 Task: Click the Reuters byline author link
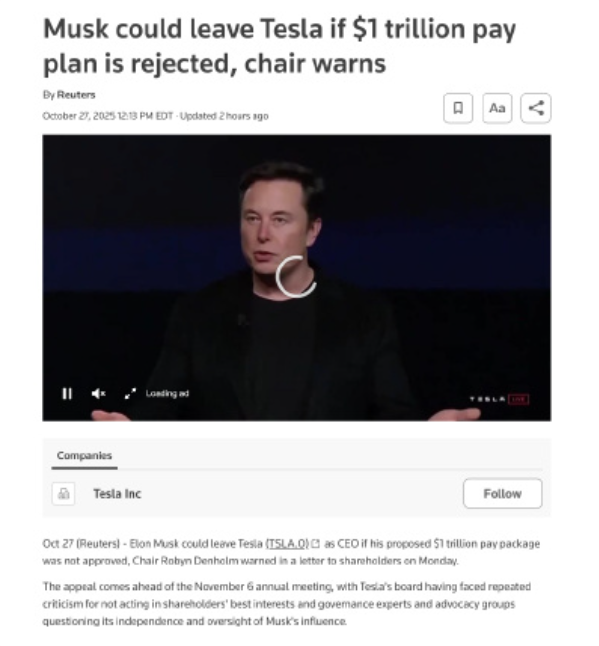tap(76, 95)
